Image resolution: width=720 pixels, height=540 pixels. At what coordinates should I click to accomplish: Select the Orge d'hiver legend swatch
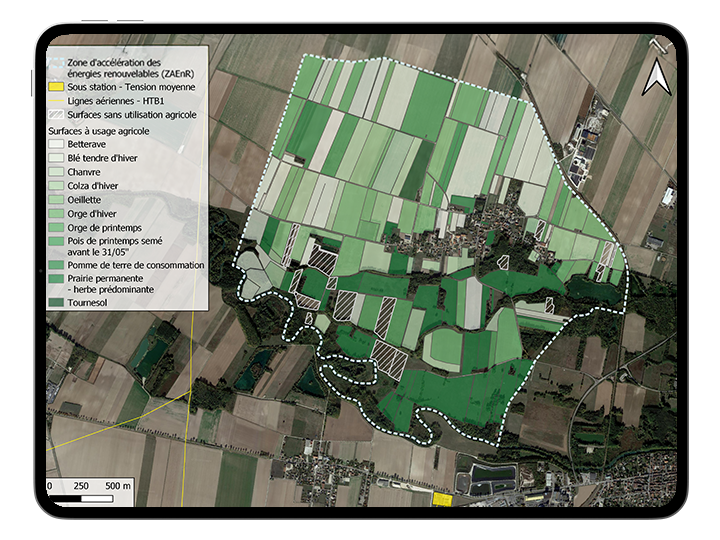(x=55, y=213)
